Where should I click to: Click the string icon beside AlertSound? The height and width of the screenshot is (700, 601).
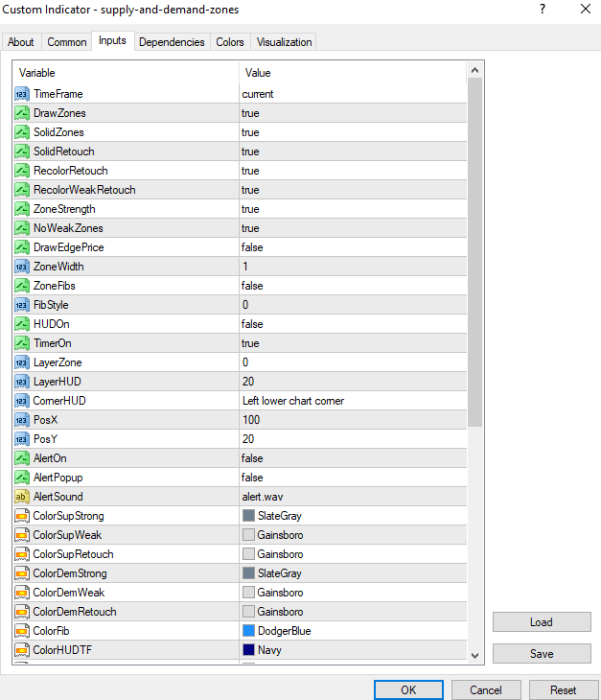[22, 498]
